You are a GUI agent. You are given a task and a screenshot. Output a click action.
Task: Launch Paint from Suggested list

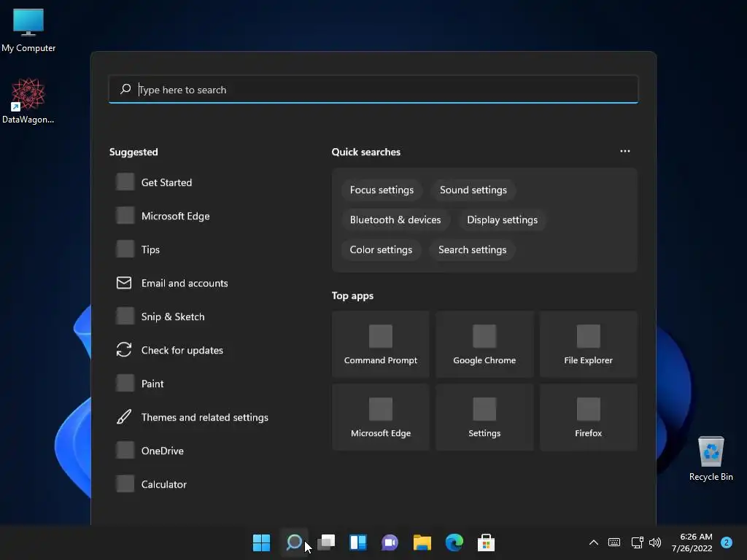[x=140, y=384]
